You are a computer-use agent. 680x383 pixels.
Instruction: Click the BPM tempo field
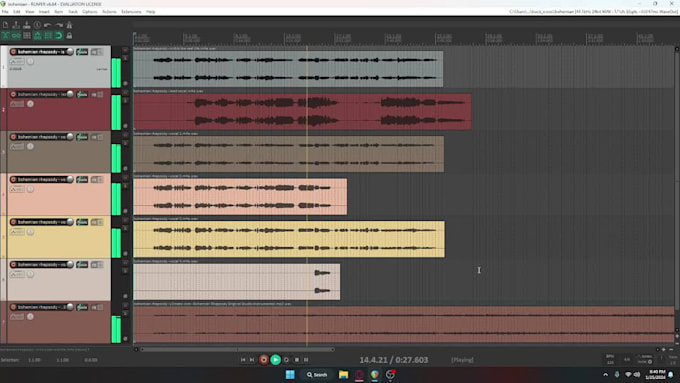tap(610, 360)
